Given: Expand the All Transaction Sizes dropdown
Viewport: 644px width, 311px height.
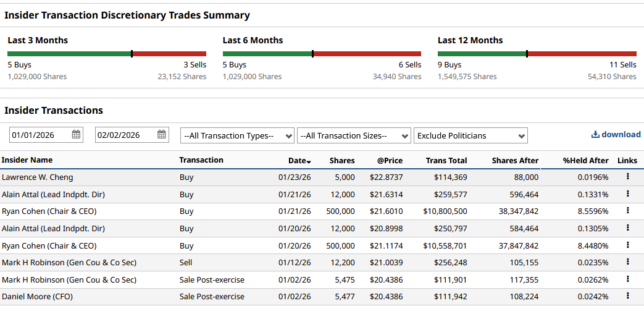Looking at the screenshot, I should 354,135.
